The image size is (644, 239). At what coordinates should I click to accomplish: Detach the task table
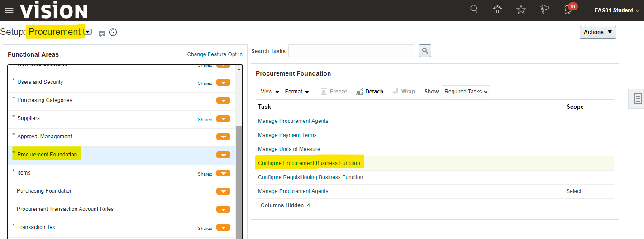pos(369,92)
